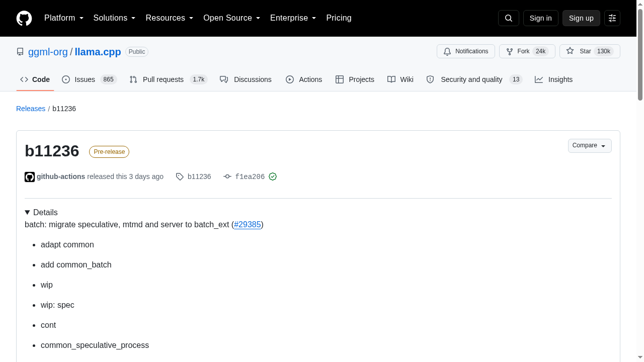The width and height of the screenshot is (644, 362).
Task: Open the Compare dropdown
Action: [590, 146]
